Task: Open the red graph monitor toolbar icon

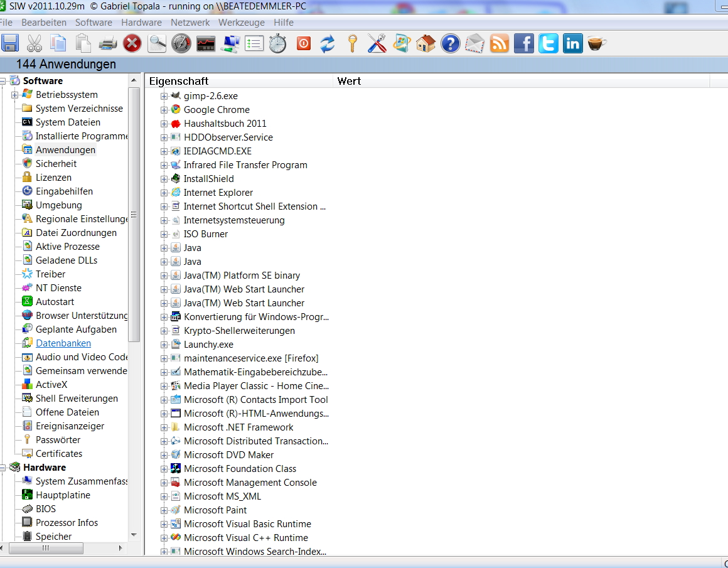Action: coord(206,44)
